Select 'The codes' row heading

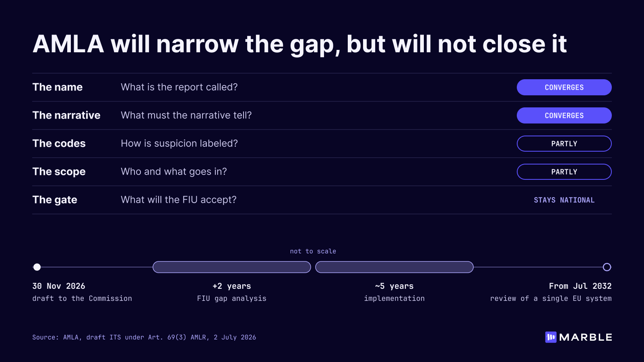coord(59,144)
